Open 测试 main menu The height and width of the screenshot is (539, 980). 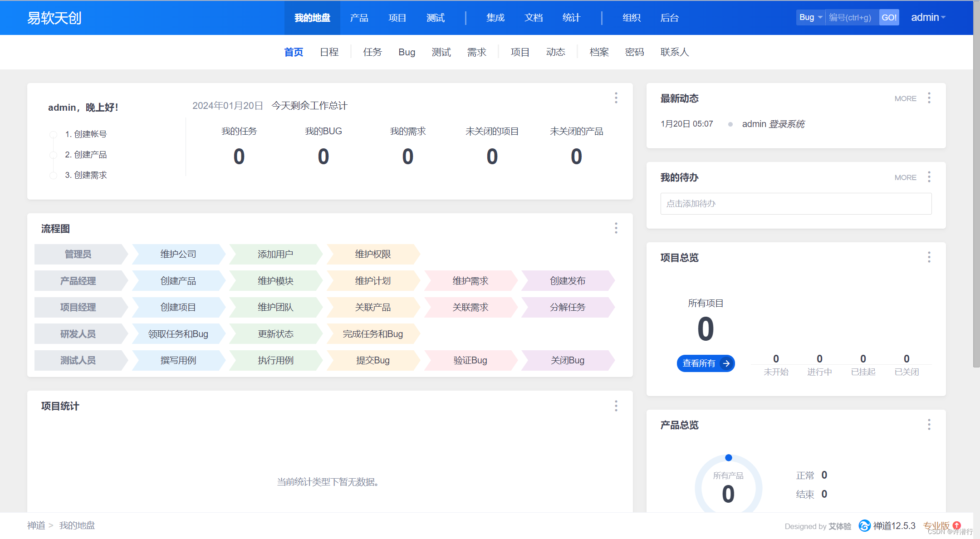click(436, 18)
